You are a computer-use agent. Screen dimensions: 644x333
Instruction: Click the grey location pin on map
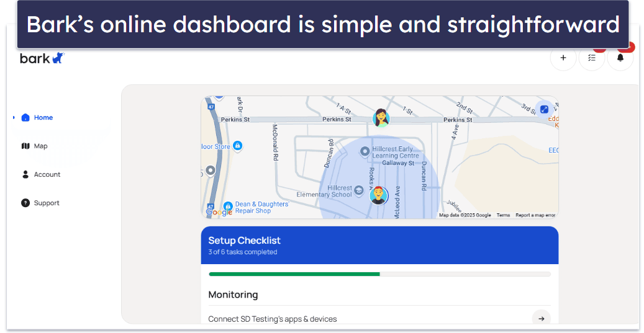[x=211, y=171]
